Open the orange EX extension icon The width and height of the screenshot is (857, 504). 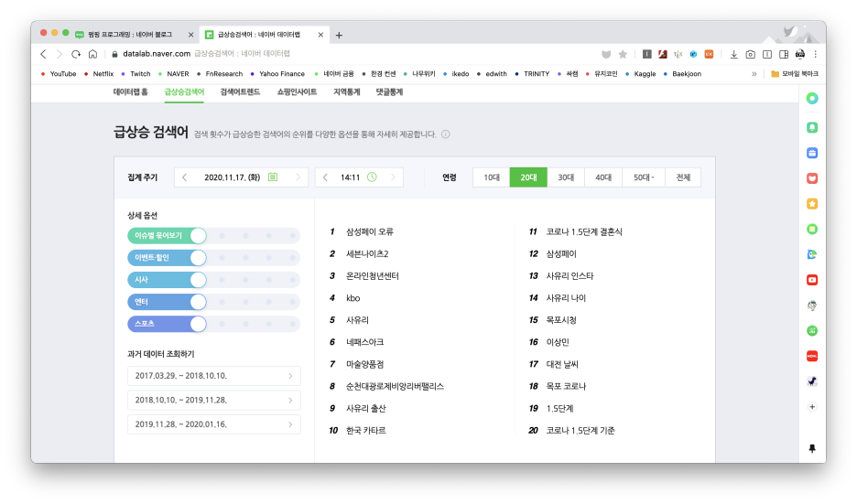coord(709,54)
